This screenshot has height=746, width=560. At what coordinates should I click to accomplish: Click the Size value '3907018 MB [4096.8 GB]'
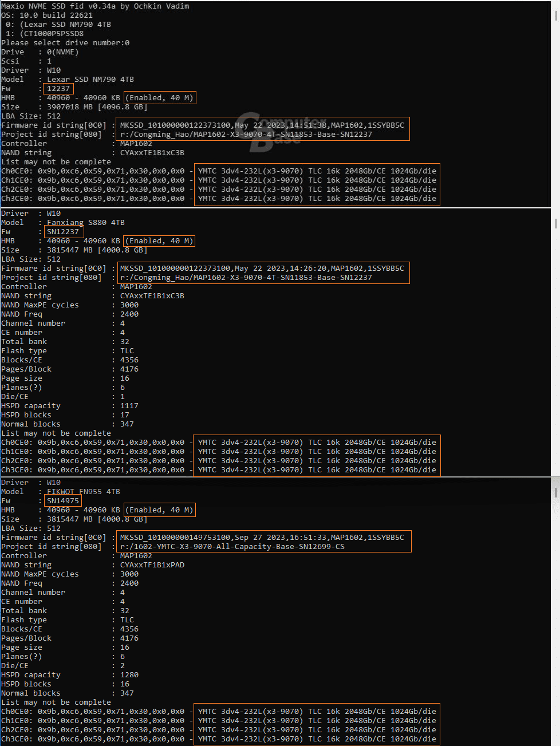click(x=97, y=107)
